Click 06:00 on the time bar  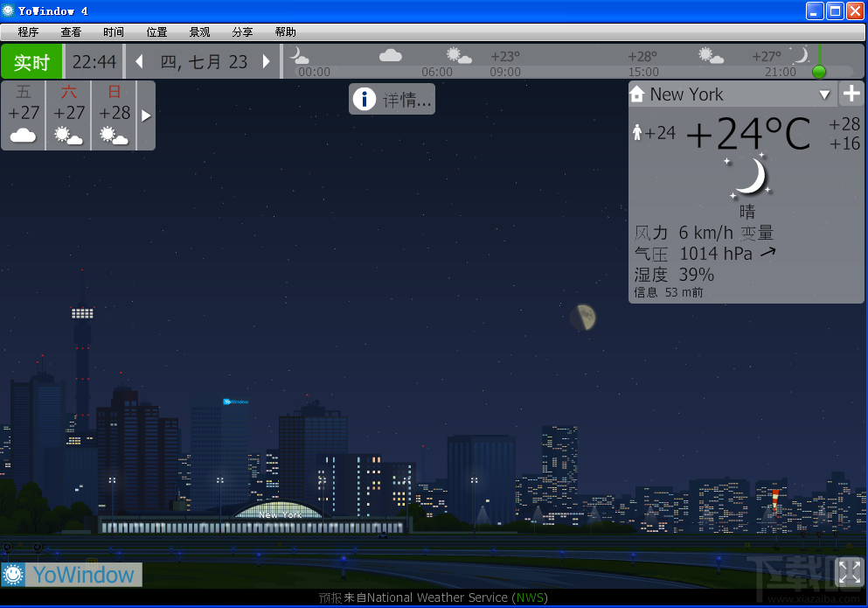437,72
